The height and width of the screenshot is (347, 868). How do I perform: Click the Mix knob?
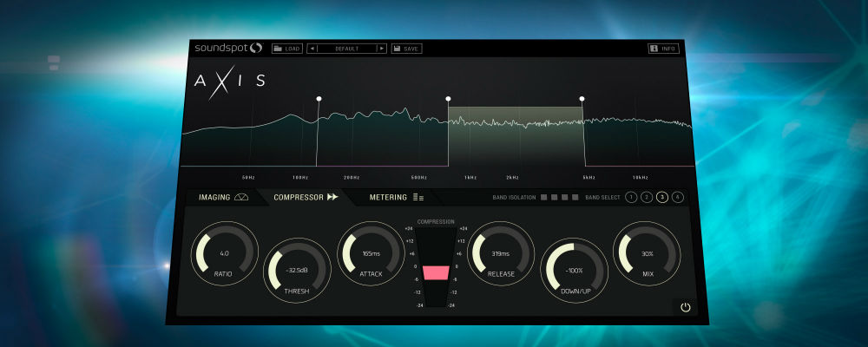point(648,253)
